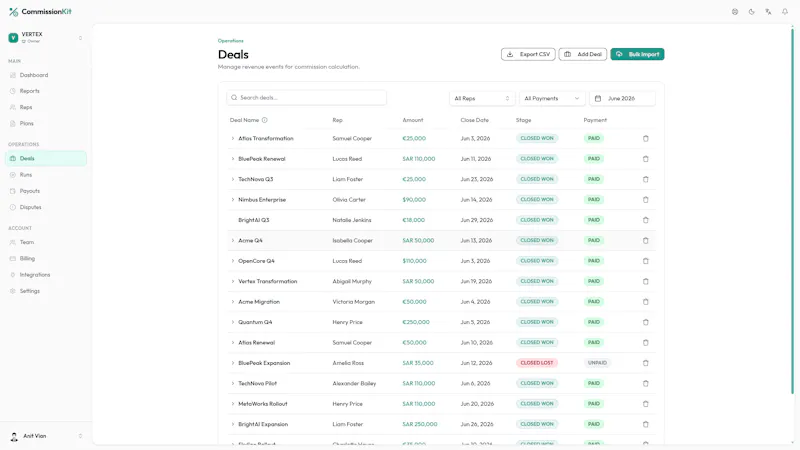Screen dimensions: 800x450
Task: Expand the Nimbus Enterprise row
Action: pos(233,199)
